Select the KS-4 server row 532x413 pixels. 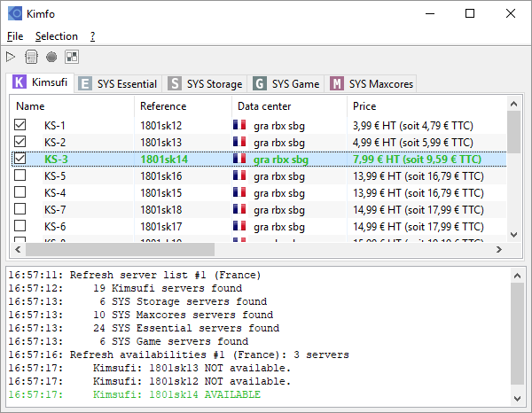(55, 193)
